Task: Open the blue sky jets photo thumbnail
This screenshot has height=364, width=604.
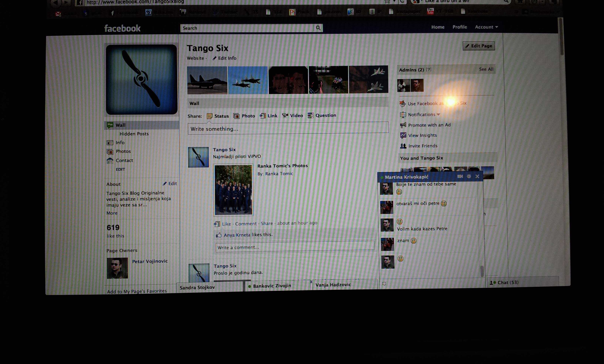Action: [248, 80]
